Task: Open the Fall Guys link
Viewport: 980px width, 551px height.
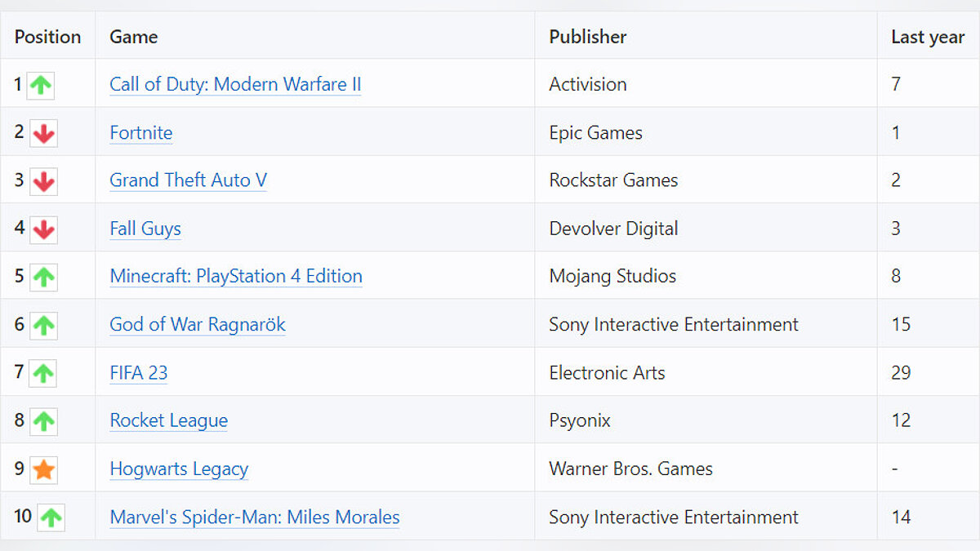Action: [145, 229]
